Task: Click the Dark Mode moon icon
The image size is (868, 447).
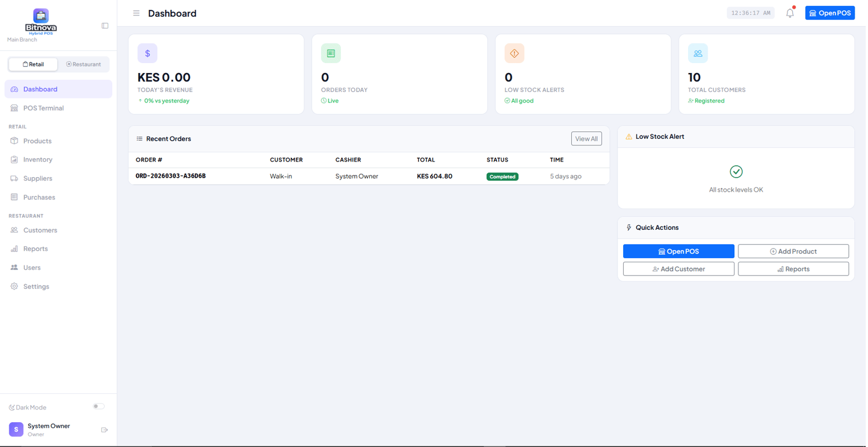Action: coord(12,408)
